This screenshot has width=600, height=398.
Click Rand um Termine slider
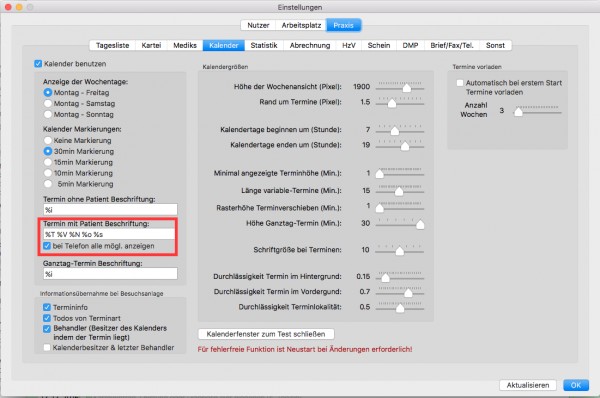400,102
